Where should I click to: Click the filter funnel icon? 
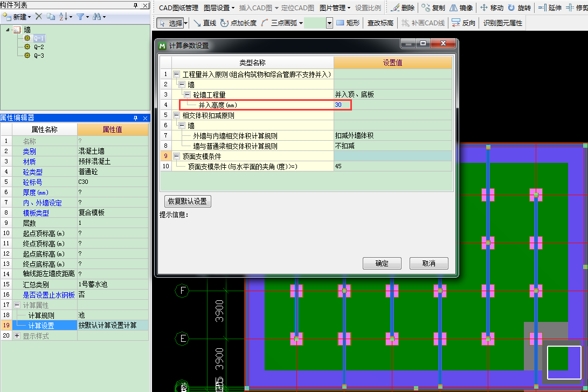[x=80, y=17]
